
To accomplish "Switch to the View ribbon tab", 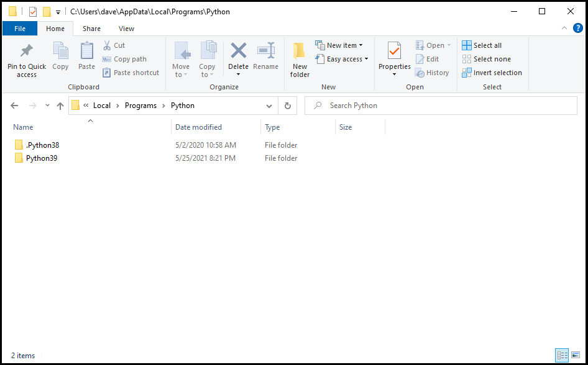I will point(126,29).
